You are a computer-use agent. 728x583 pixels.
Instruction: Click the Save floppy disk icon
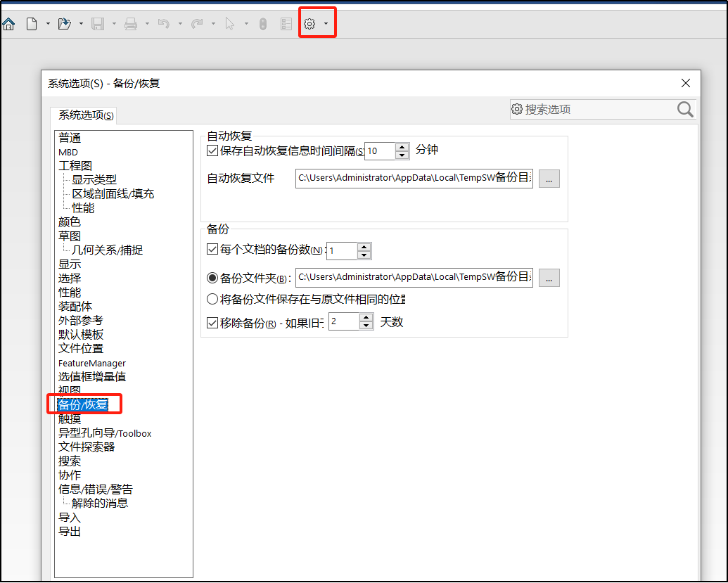pyautogui.click(x=98, y=24)
